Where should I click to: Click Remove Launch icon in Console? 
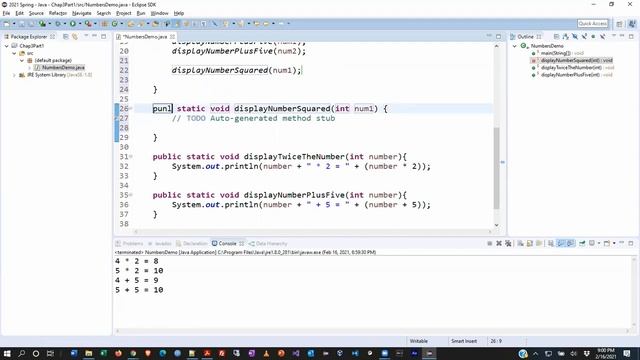499,243
